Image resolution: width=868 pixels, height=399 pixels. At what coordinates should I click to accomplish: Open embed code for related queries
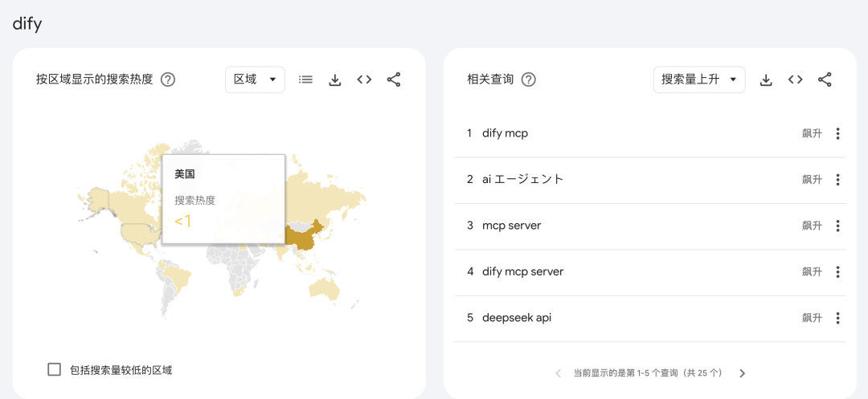(795, 79)
